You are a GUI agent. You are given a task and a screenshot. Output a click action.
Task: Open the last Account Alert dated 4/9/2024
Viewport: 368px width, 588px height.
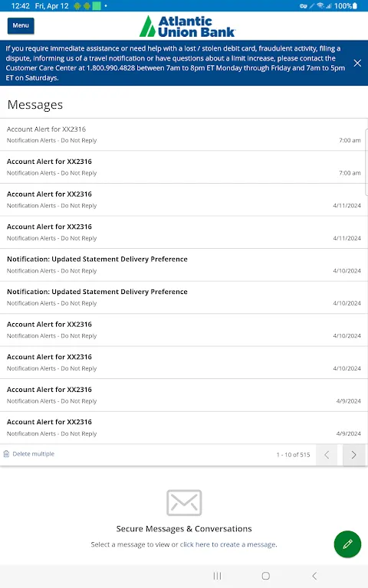[x=184, y=428]
